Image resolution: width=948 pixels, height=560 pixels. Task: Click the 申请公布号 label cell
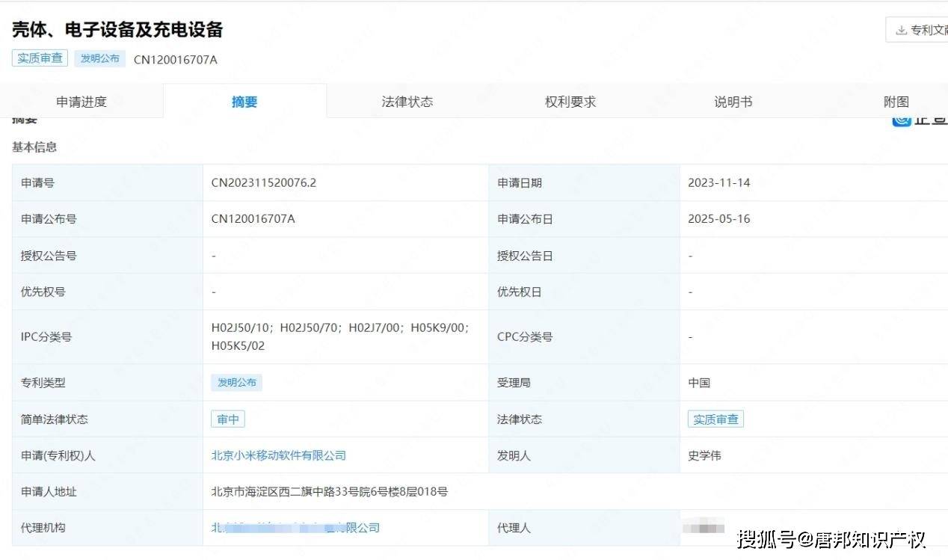(108, 219)
